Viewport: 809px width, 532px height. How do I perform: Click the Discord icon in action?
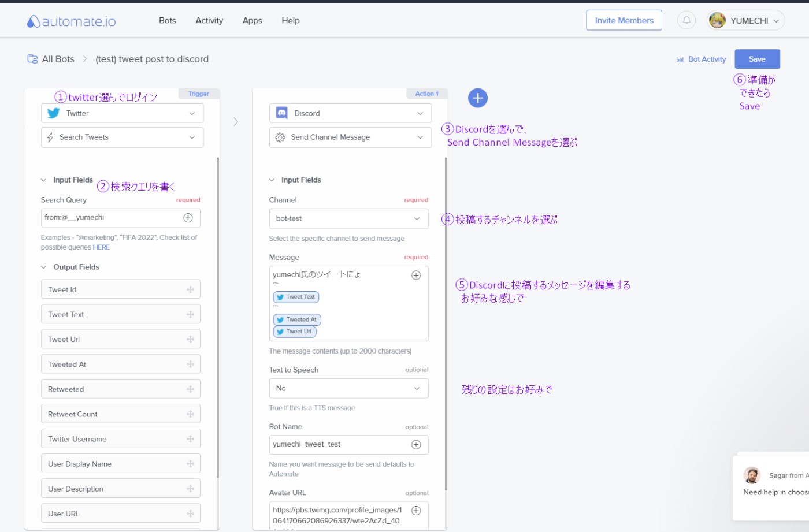pyautogui.click(x=281, y=113)
